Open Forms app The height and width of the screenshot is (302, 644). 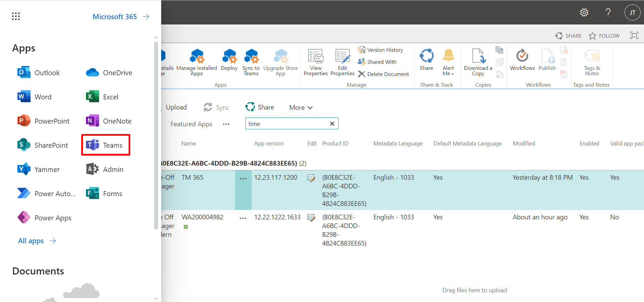104,193
